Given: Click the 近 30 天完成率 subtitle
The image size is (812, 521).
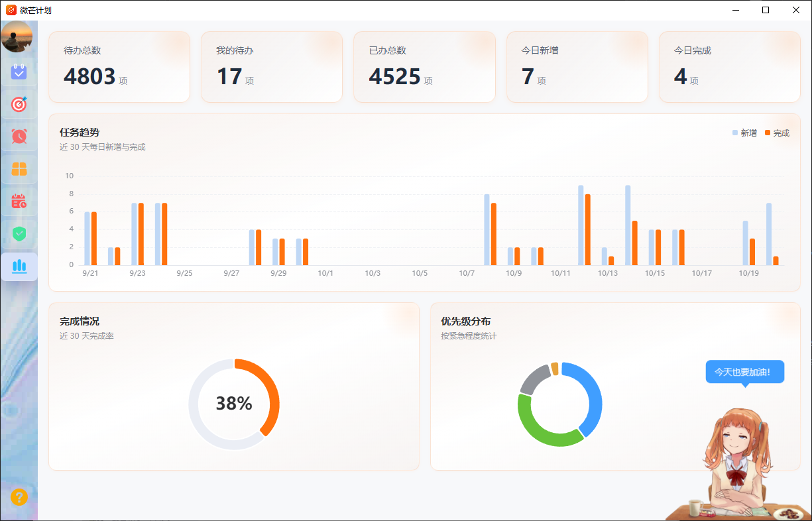Looking at the screenshot, I should click(x=87, y=336).
